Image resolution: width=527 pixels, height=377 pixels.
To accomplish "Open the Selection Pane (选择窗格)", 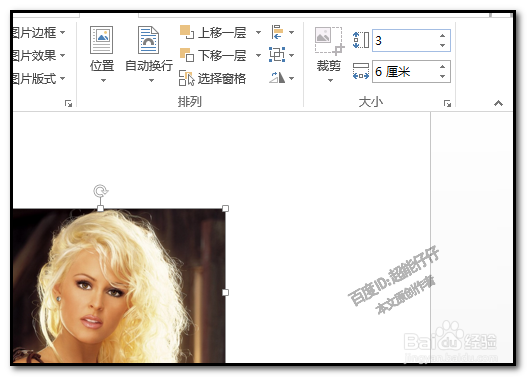I will [x=212, y=79].
